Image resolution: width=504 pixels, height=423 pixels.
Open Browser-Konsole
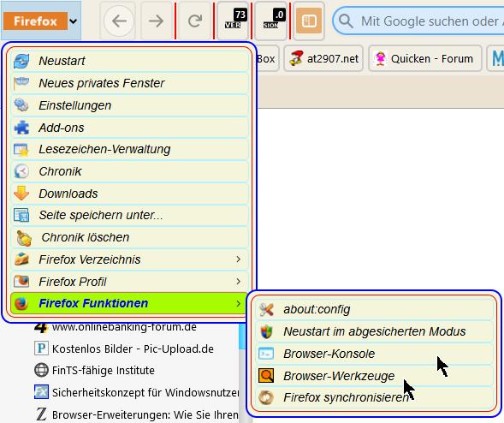point(375,354)
